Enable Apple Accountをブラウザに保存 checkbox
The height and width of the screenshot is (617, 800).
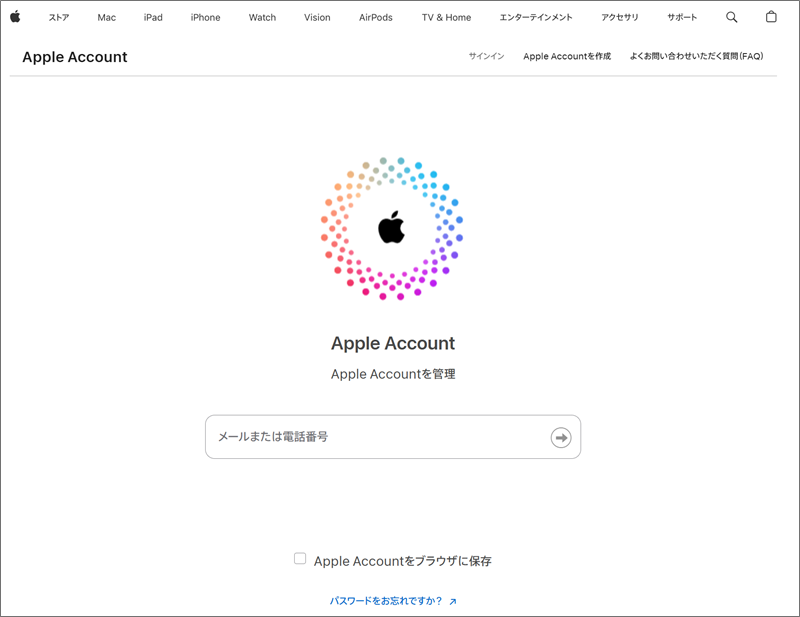click(x=300, y=558)
